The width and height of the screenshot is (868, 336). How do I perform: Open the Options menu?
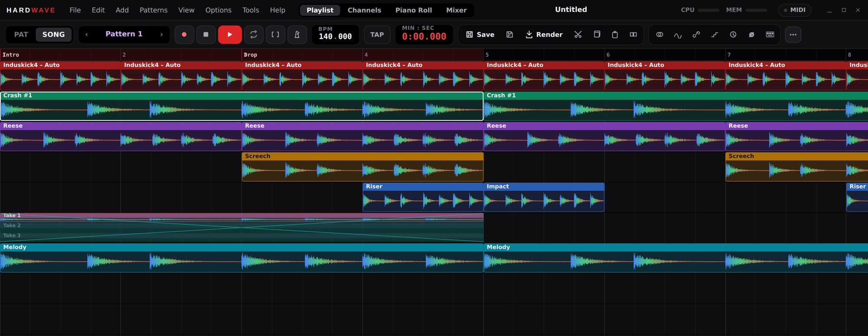(x=218, y=10)
